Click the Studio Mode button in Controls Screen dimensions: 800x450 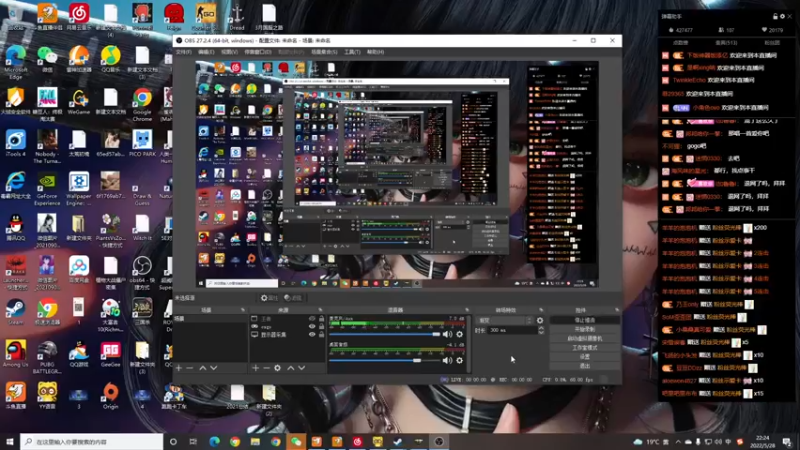pos(585,348)
